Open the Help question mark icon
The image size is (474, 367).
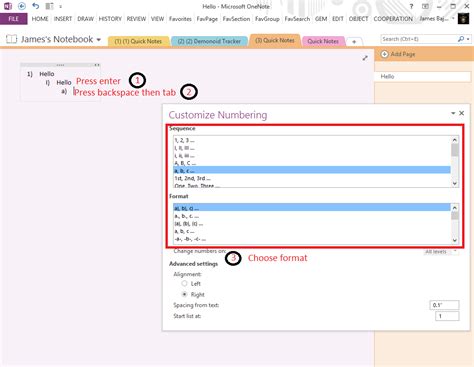(411, 6)
